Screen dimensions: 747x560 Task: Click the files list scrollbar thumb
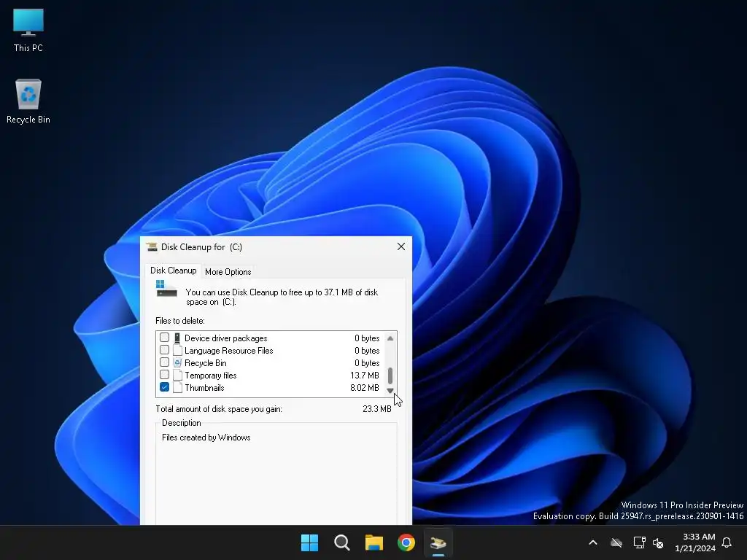coord(390,376)
